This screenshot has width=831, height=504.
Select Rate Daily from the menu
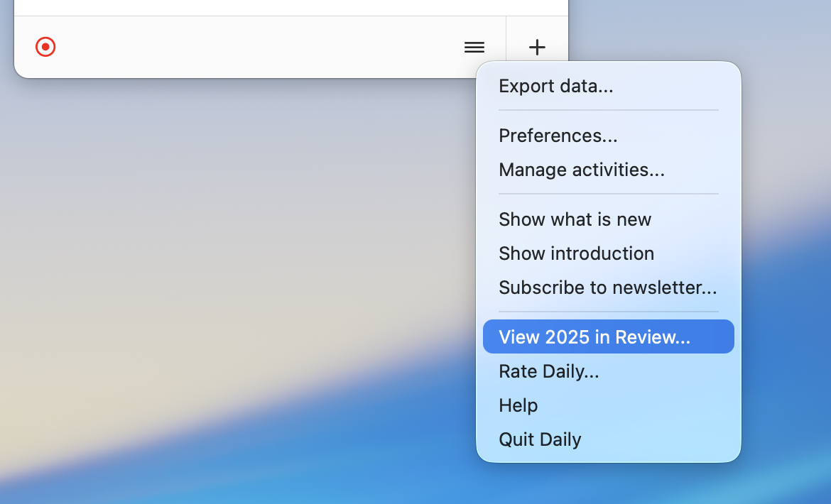pos(548,371)
